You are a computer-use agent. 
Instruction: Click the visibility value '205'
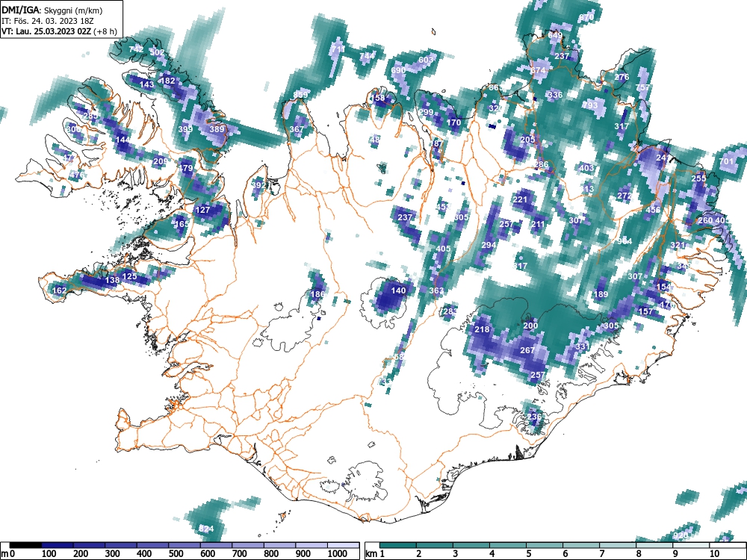click(527, 140)
